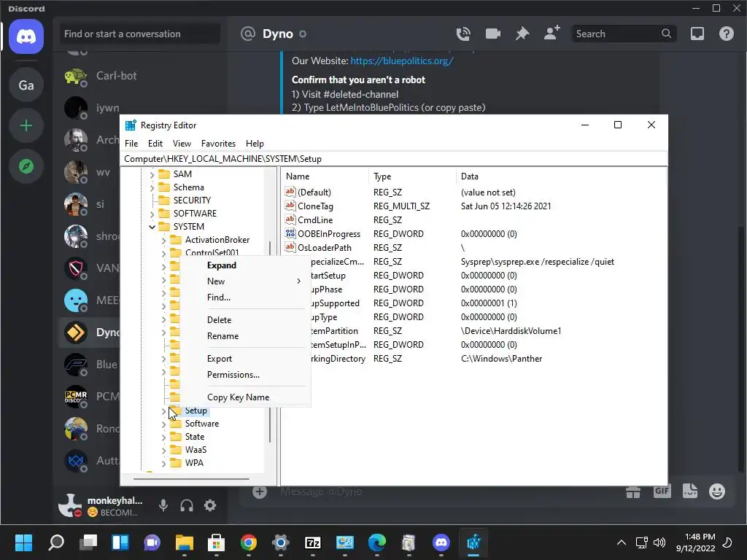
Task: Expand the SAM registry key
Action: [152, 175]
